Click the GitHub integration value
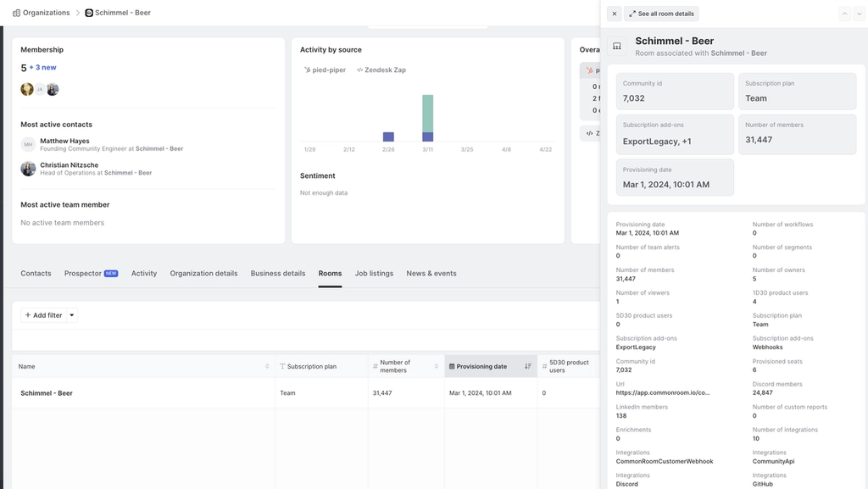The image size is (868, 489). click(762, 484)
